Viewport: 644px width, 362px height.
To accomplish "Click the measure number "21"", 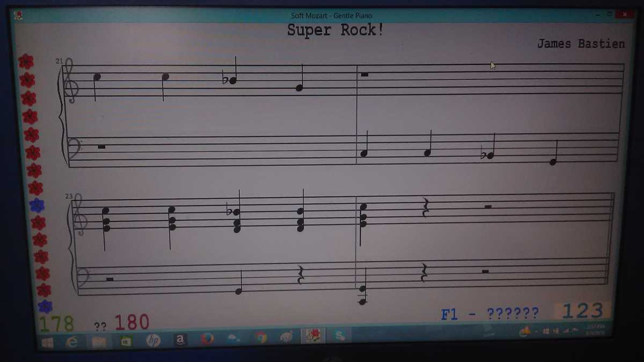I will (x=59, y=61).
